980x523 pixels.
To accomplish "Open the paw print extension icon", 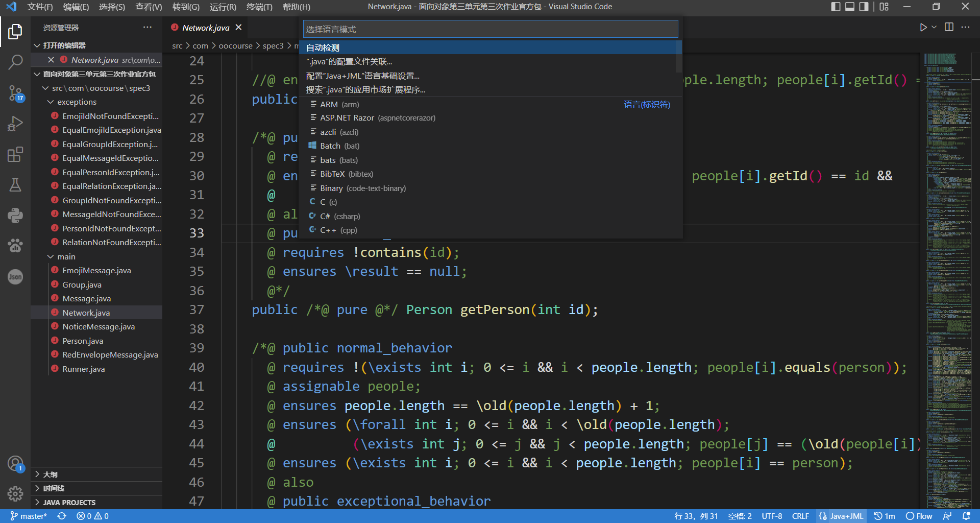I will point(15,246).
